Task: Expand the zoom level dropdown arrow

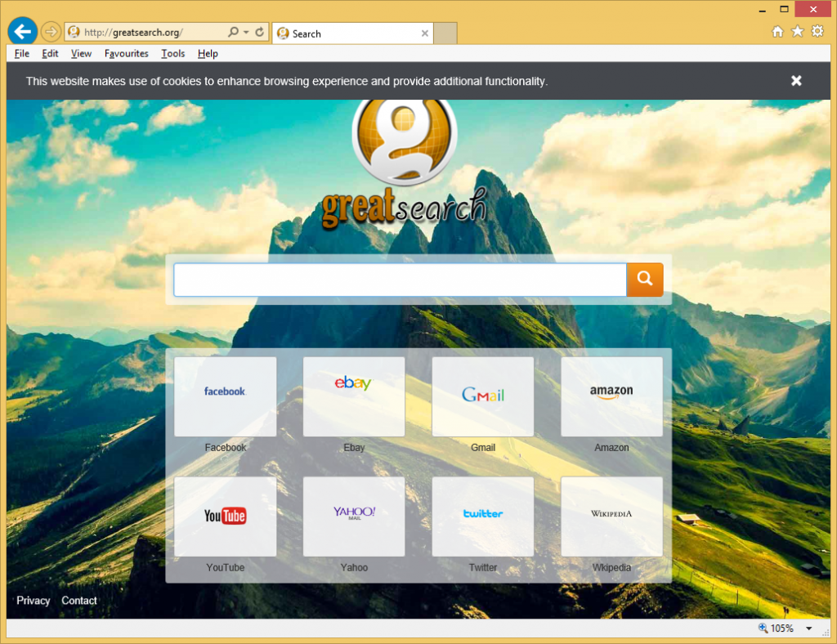Action: click(809, 628)
